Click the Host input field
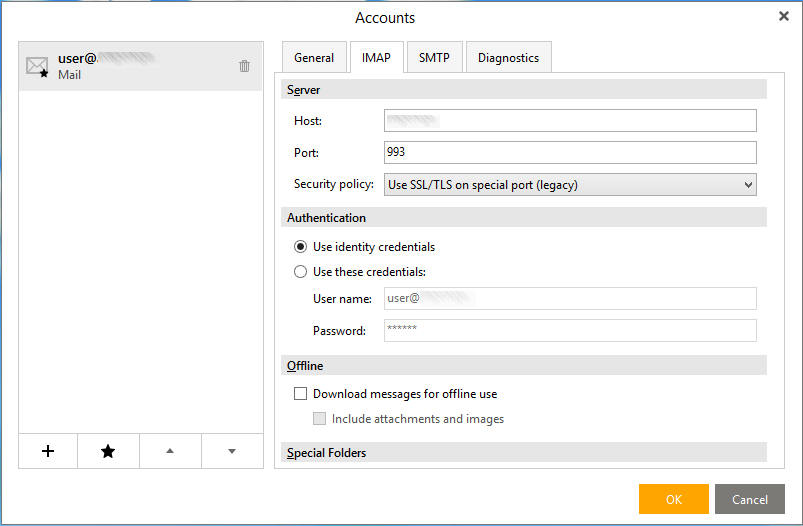Image resolution: width=803 pixels, height=526 pixels. click(x=570, y=121)
